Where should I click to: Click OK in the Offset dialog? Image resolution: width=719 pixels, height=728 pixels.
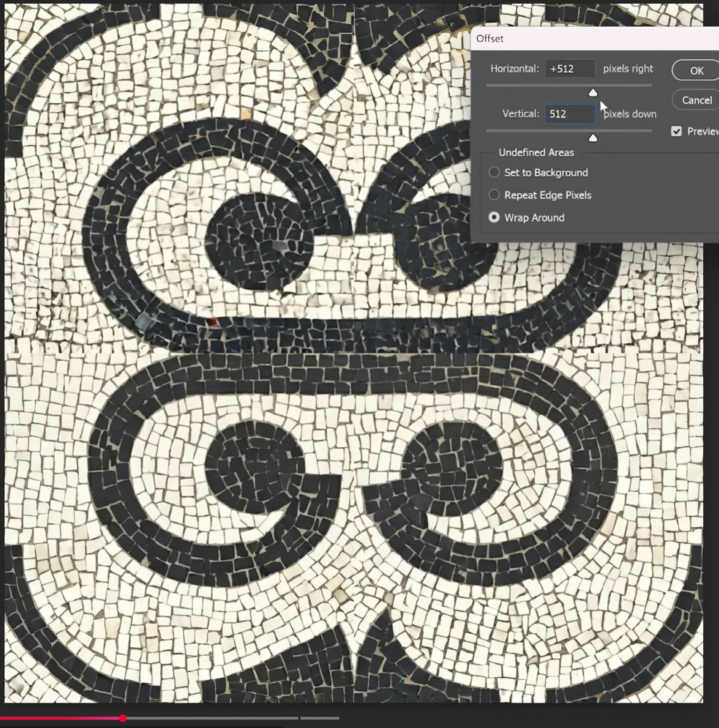pyautogui.click(x=696, y=71)
